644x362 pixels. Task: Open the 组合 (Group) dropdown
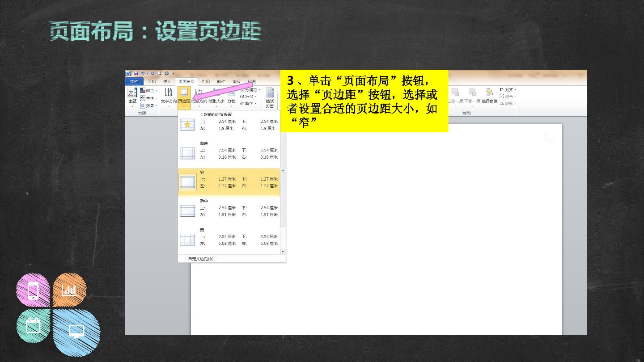508,97
